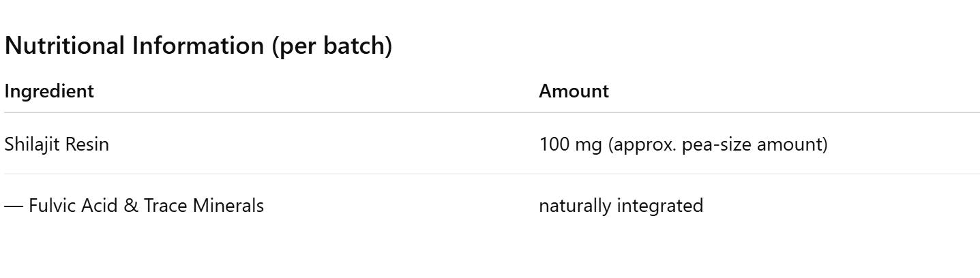
Task: Click the 100 mg amount cell
Action: (683, 144)
